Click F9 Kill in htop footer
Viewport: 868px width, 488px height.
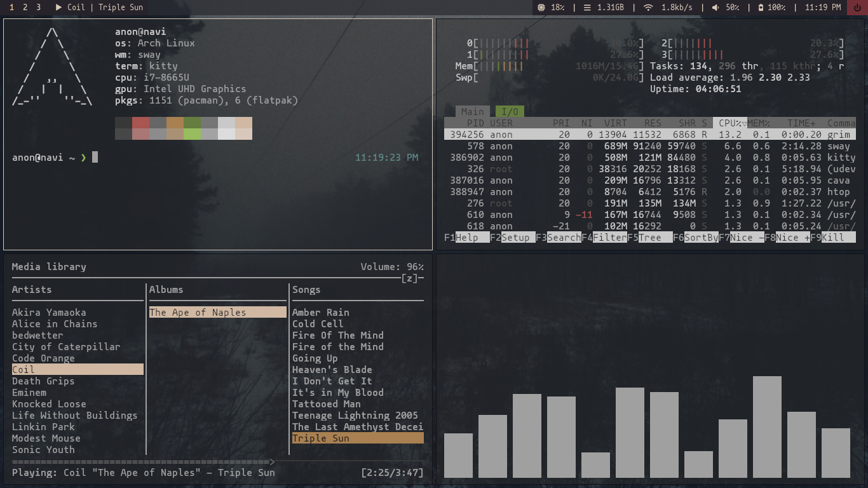pos(833,238)
